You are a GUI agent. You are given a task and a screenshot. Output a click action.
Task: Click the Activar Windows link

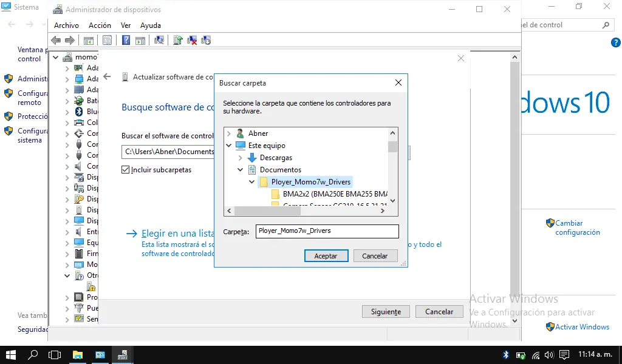tap(582, 327)
